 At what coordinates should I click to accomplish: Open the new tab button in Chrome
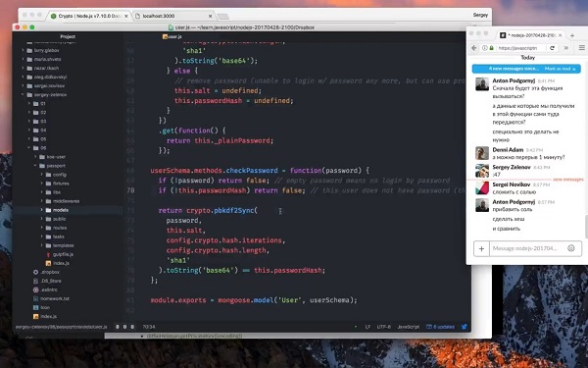tap(223, 17)
